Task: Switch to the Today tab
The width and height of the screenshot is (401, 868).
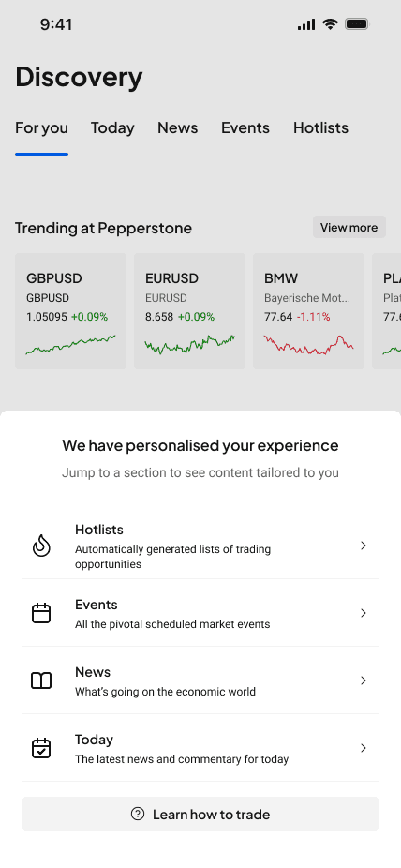Action: 112,127
